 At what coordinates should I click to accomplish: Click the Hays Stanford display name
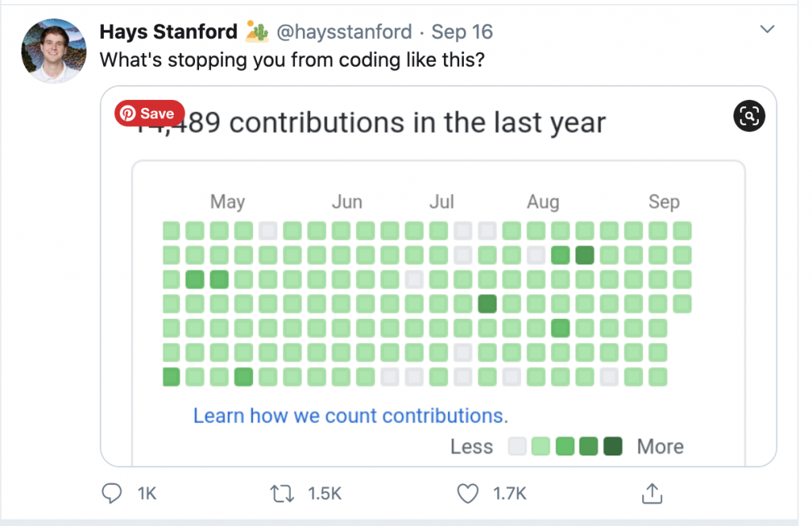168,32
